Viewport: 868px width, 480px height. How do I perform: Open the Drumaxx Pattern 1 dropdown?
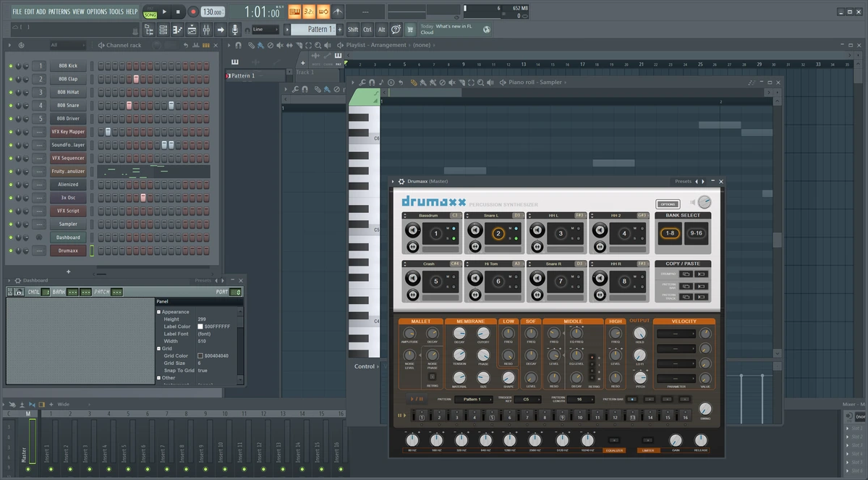[475, 399]
